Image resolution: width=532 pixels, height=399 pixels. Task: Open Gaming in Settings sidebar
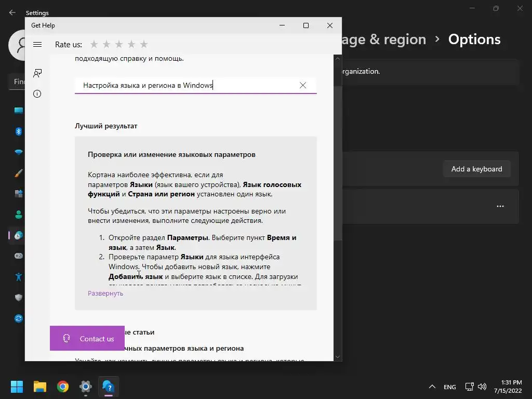click(19, 256)
